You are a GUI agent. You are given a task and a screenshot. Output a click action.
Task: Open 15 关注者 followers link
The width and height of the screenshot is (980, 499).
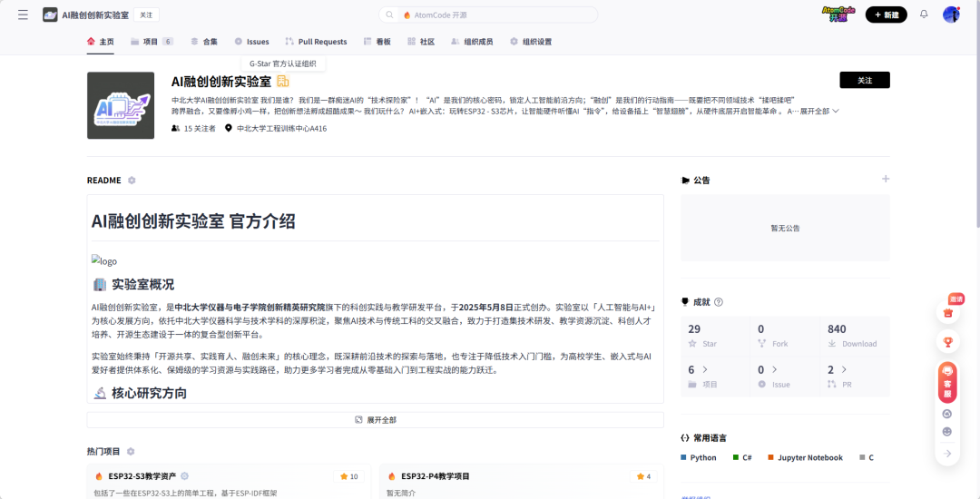pos(194,129)
